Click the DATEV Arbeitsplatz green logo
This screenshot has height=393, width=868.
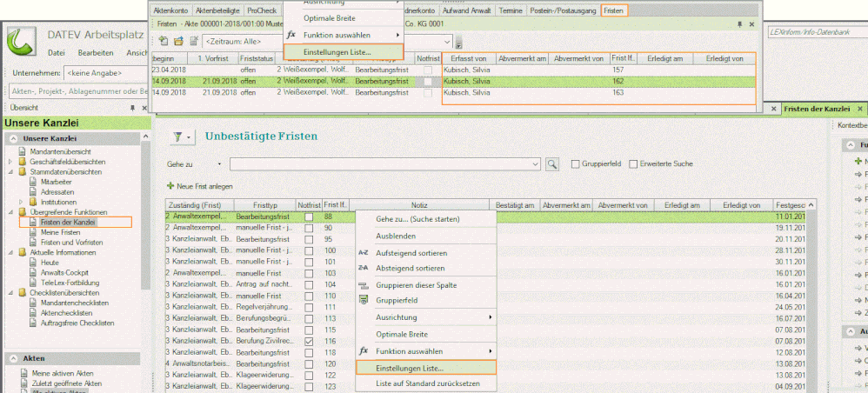(x=21, y=42)
